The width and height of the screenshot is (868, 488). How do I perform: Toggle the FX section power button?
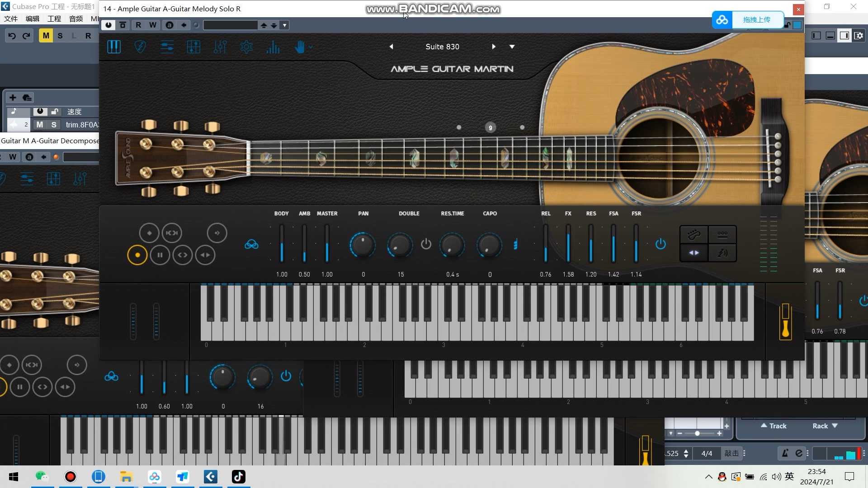pyautogui.click(x=660, y=244)
